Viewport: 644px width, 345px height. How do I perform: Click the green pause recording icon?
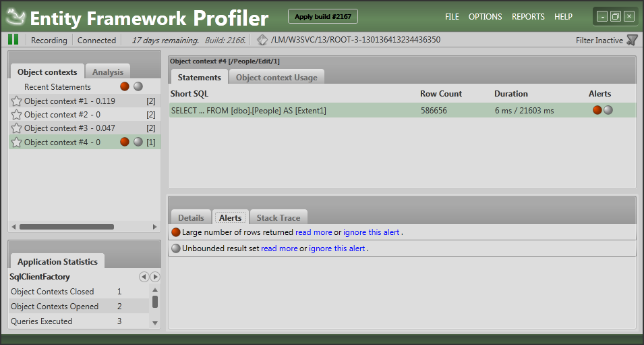[13, 40]
